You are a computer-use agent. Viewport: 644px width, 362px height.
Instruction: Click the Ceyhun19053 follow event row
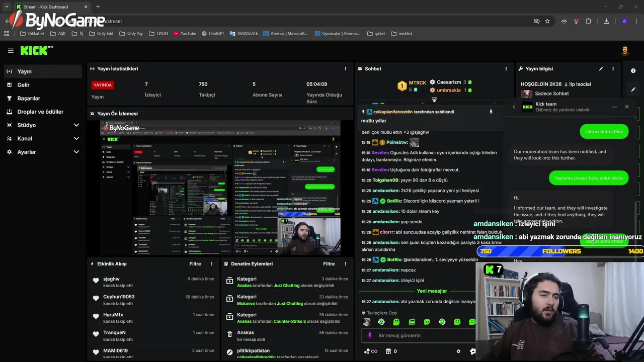[153, 300]
